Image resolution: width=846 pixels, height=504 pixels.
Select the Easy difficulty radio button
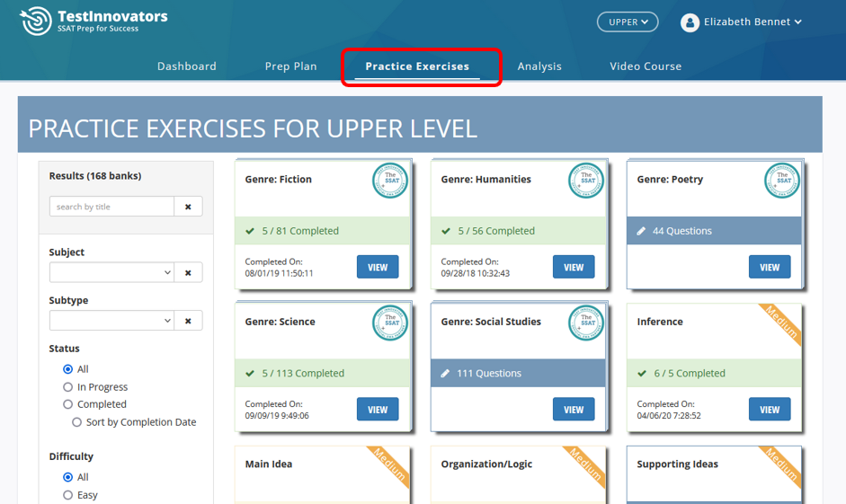click(67, 495)
